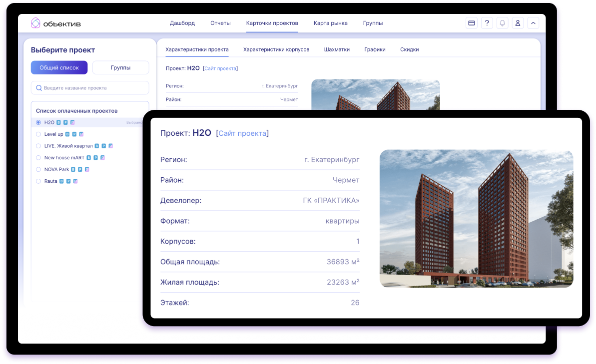
Task: Click the Rauta project name
Action: click(x=50, y=182)
